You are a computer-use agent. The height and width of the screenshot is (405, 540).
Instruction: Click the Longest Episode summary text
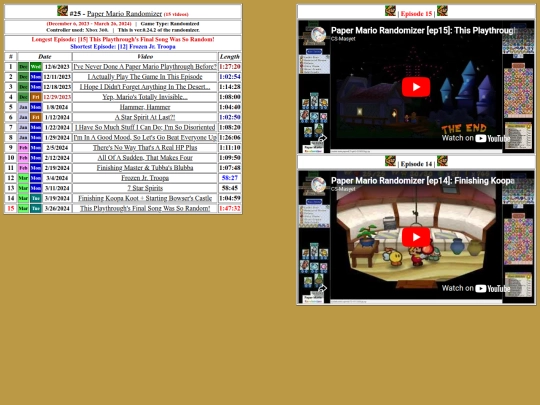tap(123, 39)
